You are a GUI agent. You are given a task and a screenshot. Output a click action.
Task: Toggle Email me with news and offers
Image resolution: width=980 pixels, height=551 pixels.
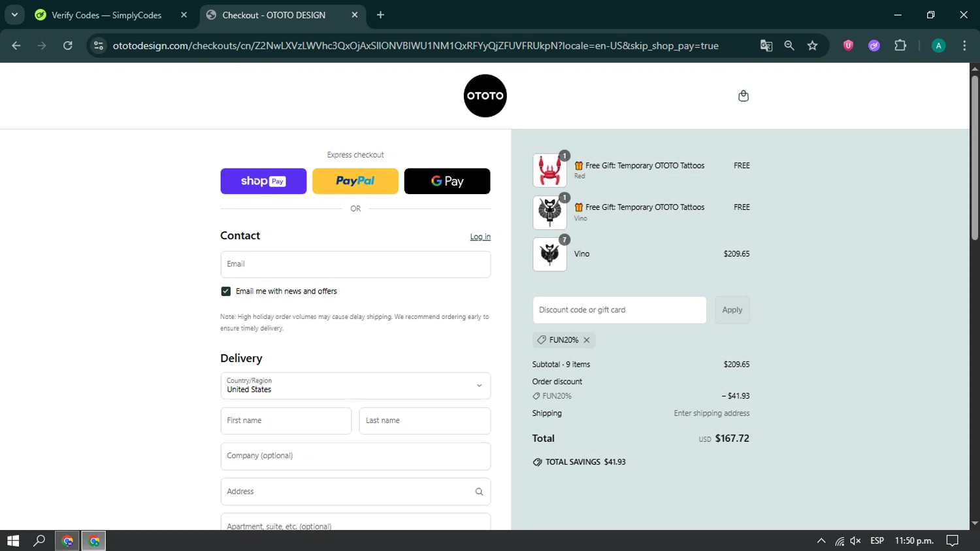(x=226, y=292)
